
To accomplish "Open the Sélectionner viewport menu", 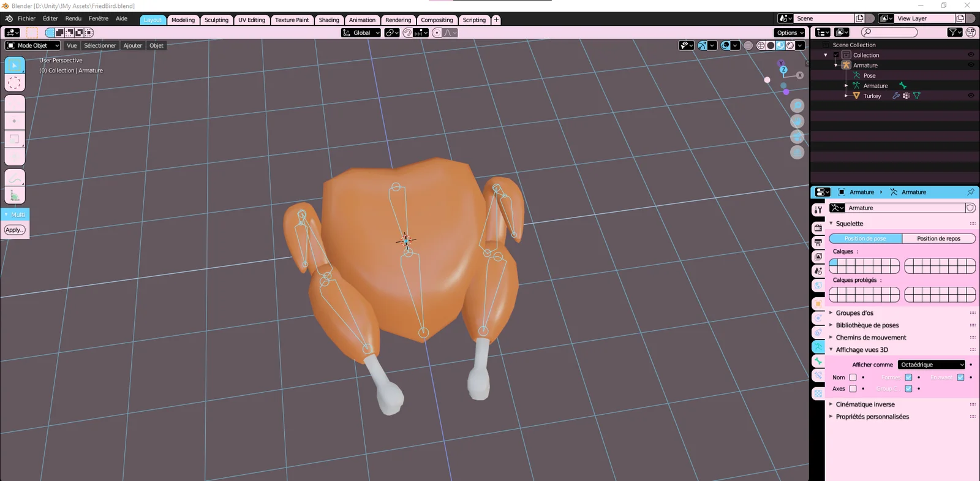I will tap(100, 45).
